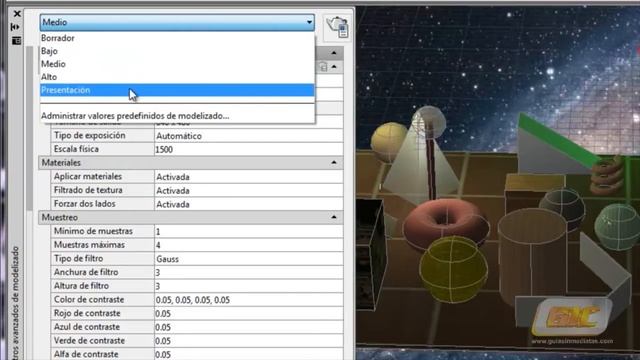The height and width of the screenshot is (360, 640).
Task: Edit the Anchura de filtro value
Action: click(249, 273)
